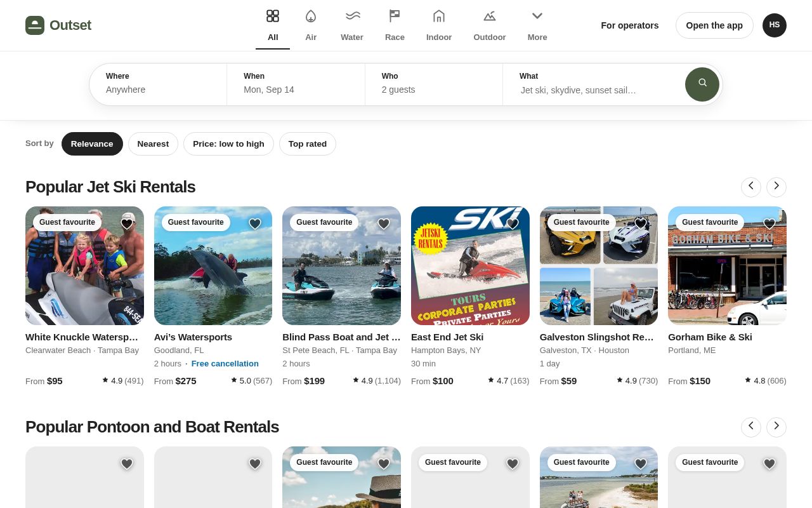Click the Hampton Bays, NY location text
The height and width of the screenshot is (508, 812).
[446, 351]
